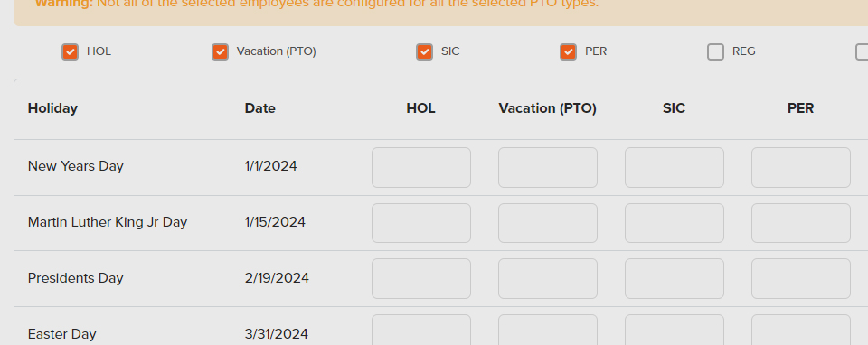The image size is (868, 345).
Task: Click HOL field for Martin Luther King Jr Day
Action: [x=421, y=223]
